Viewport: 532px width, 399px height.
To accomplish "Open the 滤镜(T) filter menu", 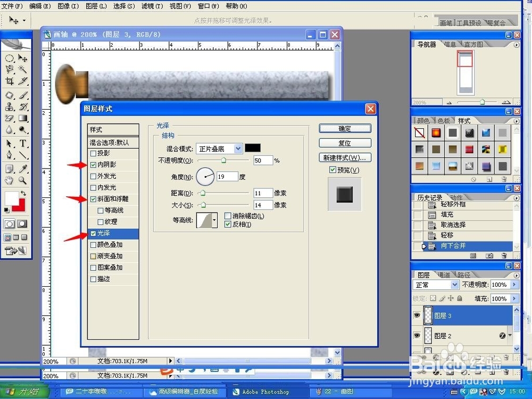I will click(x=152, y=6).
